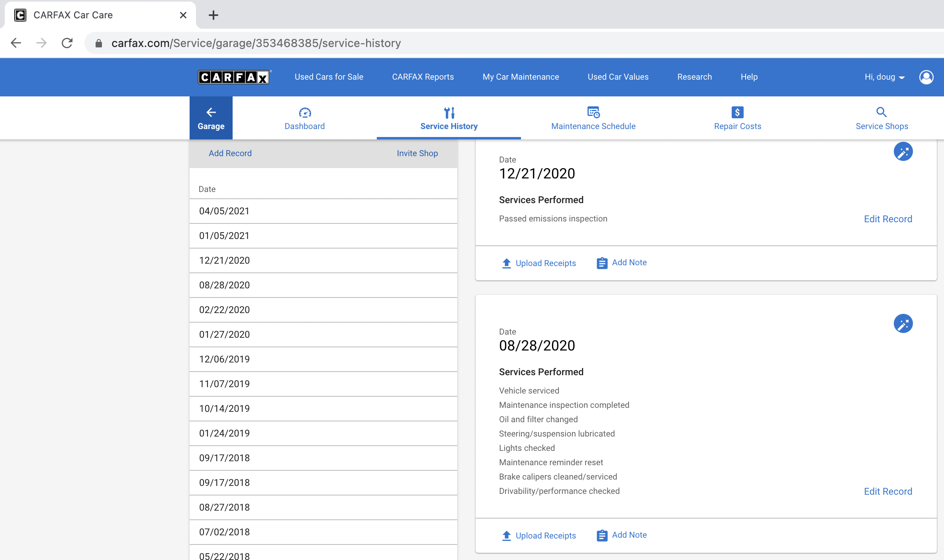Open the Research menu
Viewport: 944px width, 560px height.
tap(695, 77)
